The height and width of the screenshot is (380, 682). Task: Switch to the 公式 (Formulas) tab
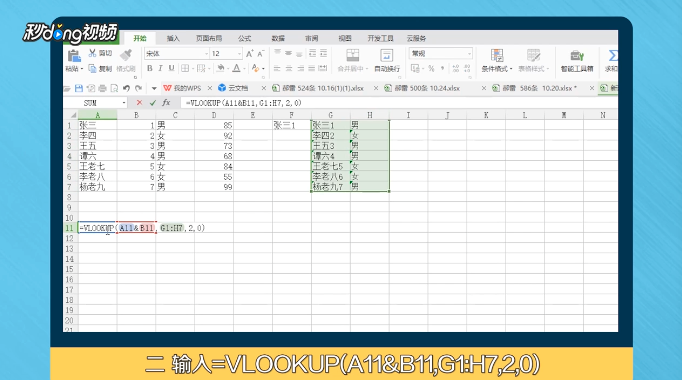(x=244, y=38)
